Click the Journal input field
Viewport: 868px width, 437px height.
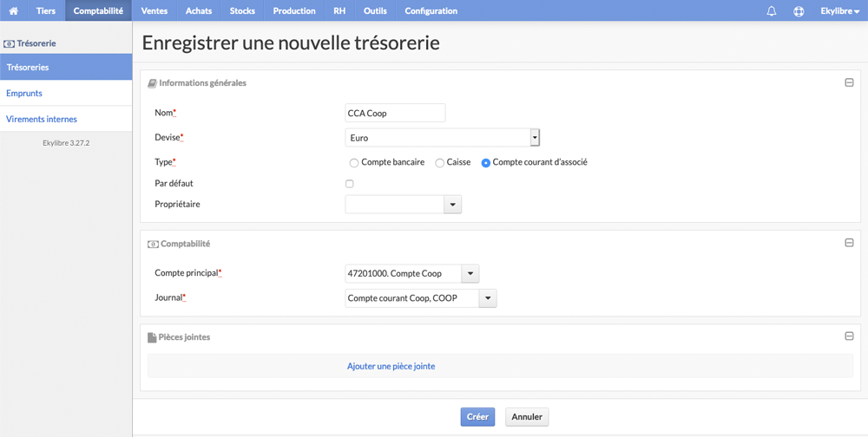pos(411,299)
